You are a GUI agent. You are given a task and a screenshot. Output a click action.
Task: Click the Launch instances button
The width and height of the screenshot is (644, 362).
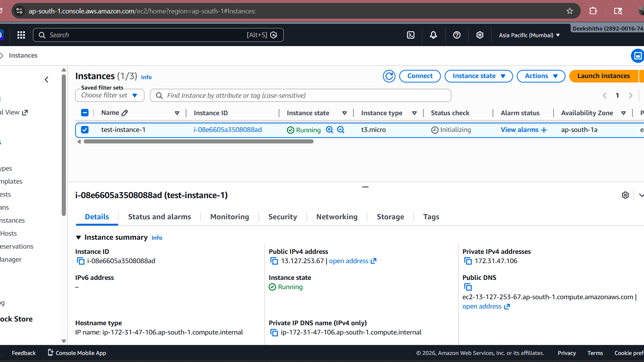click(x=603, y=76)
